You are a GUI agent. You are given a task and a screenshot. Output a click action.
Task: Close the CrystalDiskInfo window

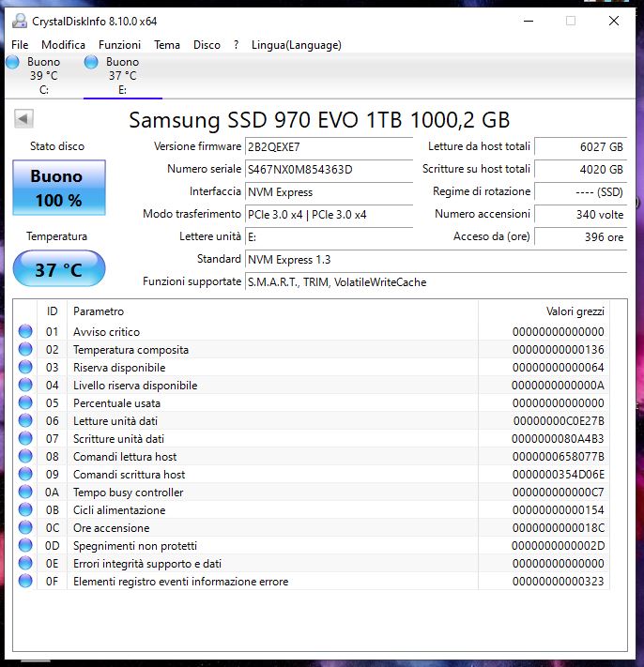click(614, 21)
